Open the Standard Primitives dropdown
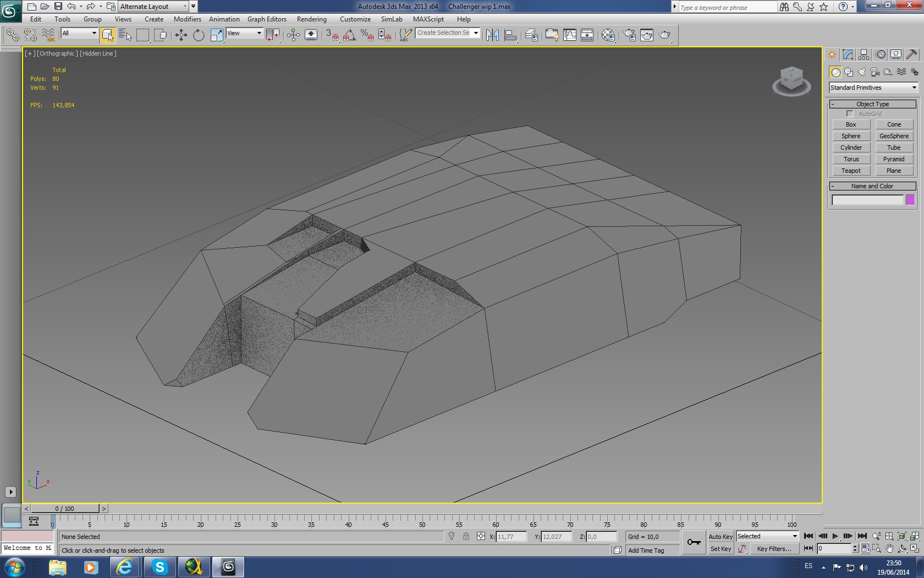Viewport: 924px width, 578px height. (873, 88)
